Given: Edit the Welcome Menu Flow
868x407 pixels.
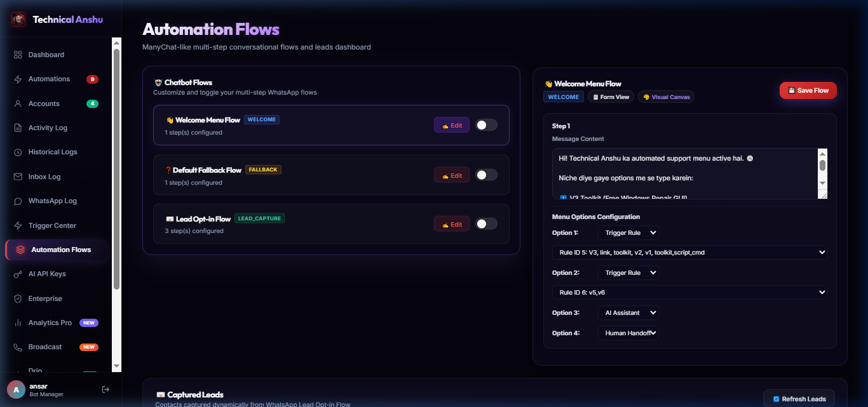Looking at the screenshot, I should 452,125.
